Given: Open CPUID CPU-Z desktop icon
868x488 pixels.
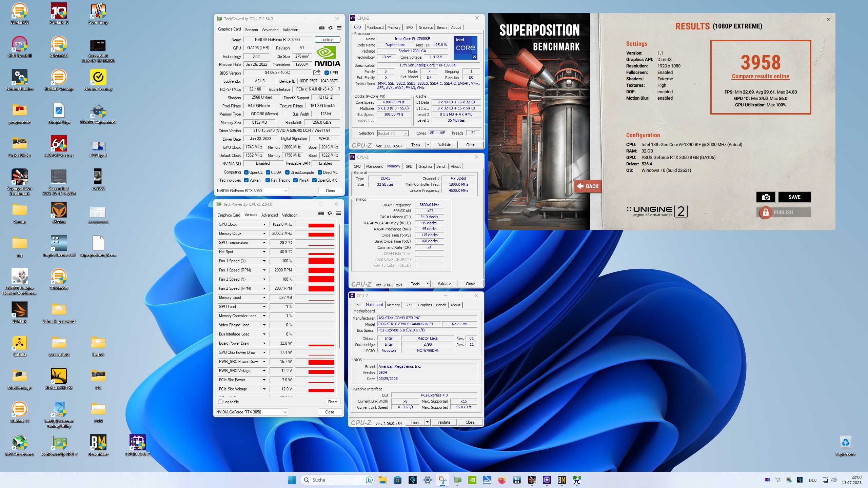Looking at the screenshot, I should [x=137, y=445].
